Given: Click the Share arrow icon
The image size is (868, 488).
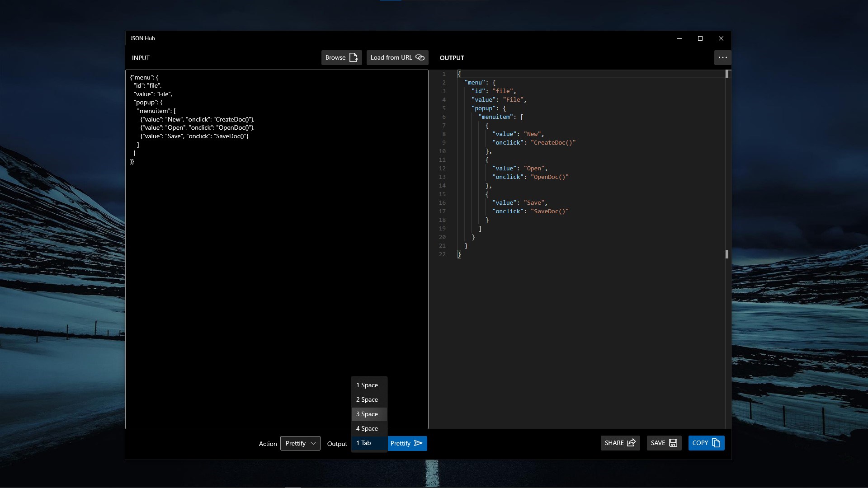Looking at the screenshot, I should [631, 443].
